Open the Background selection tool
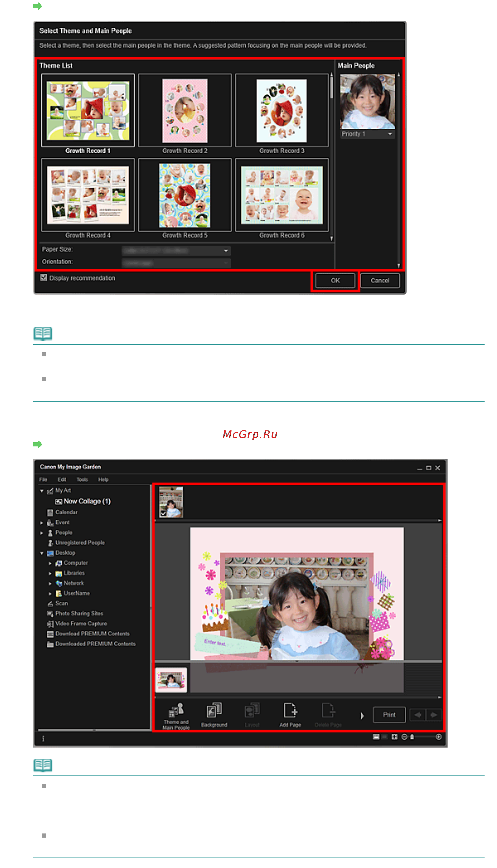The width and height of the screenshot is (497, 868). pos(214,716)
